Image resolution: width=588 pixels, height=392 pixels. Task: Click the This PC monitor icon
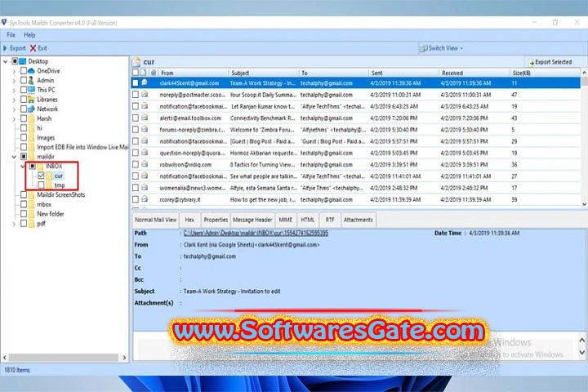point(32,90)
